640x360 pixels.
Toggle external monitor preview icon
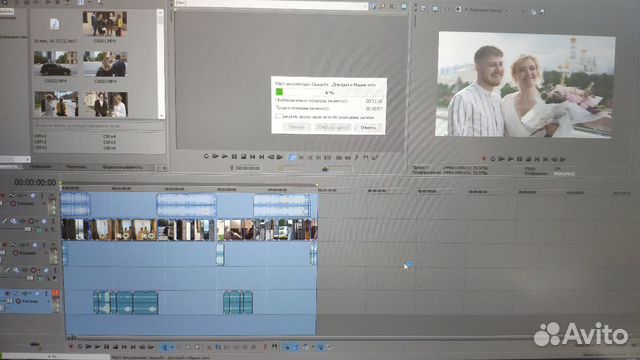(435, 9)
